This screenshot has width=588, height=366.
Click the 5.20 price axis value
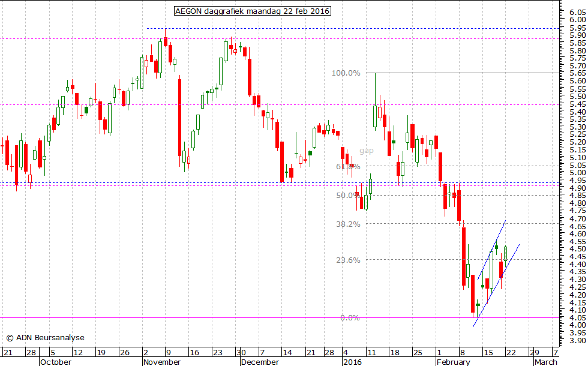pyautogui.click(x=577, y=142)
